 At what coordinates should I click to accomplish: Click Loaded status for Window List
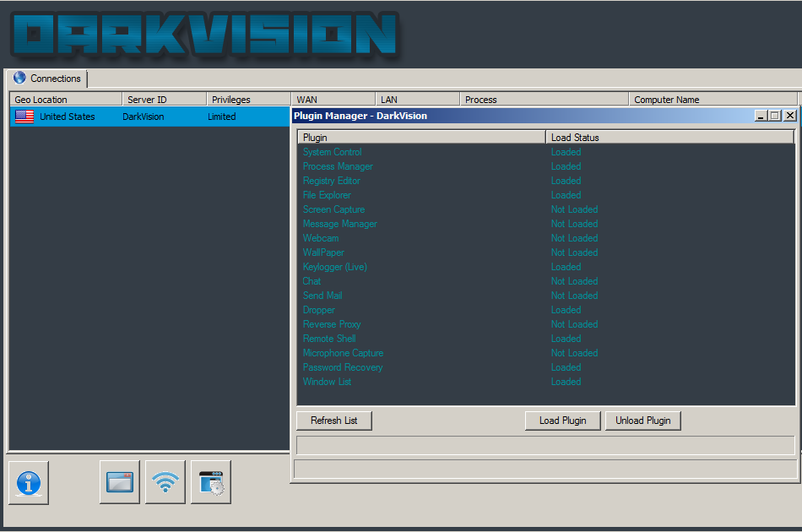click(x=566, y=382)
